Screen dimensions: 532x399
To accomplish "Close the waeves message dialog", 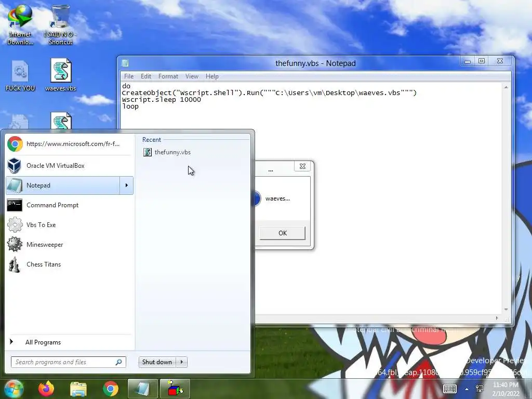I will coord(302,166).
